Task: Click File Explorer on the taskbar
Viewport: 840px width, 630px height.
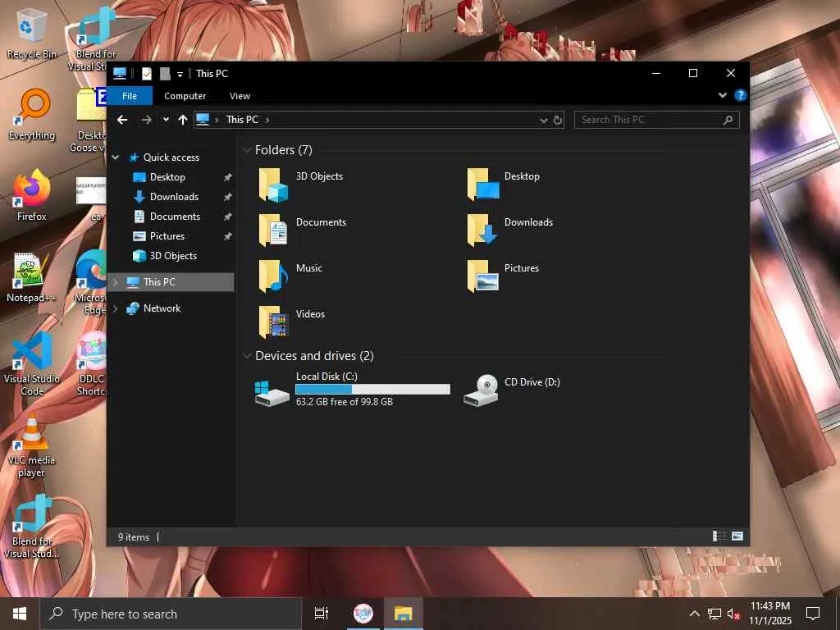Action: 404,614
